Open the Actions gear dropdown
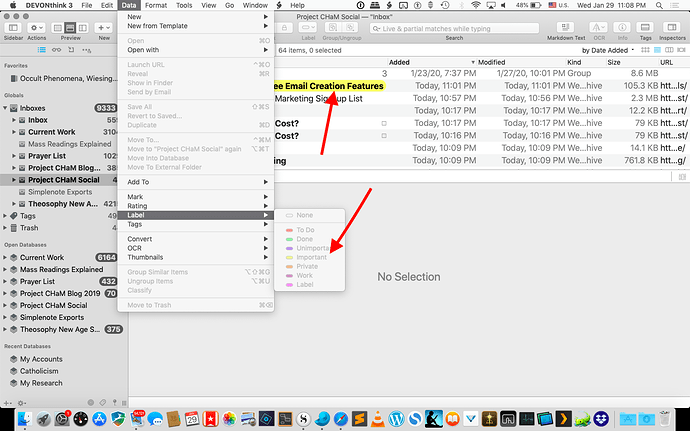Image resolution: width=690 pixels, height=431 pixels. tap(36, 27)
